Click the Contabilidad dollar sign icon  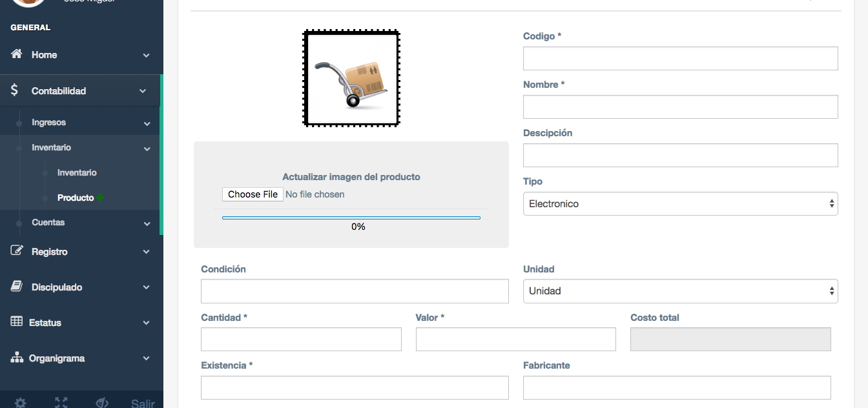[x=15, y=90]
